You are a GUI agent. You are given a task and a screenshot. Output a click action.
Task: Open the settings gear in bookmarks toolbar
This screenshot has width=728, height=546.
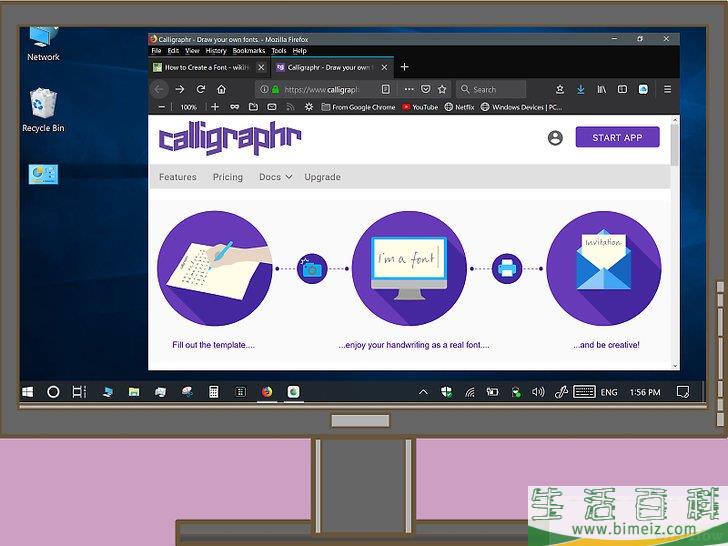(309, 107)
